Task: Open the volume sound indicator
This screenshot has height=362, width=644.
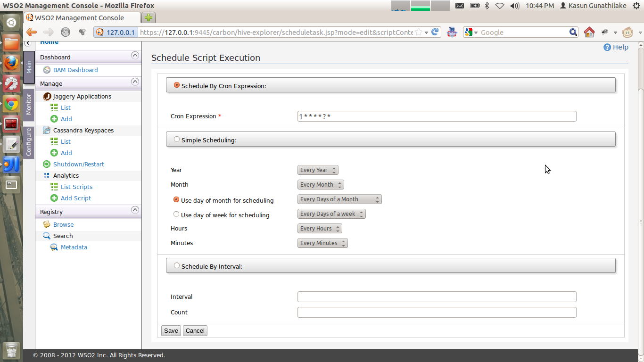Action: tap(514, 6)
